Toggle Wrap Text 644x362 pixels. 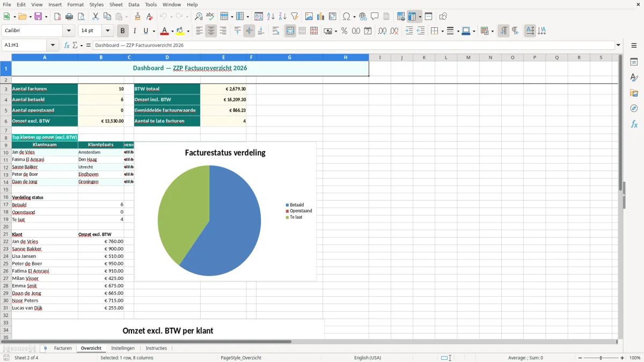(276, 31)
